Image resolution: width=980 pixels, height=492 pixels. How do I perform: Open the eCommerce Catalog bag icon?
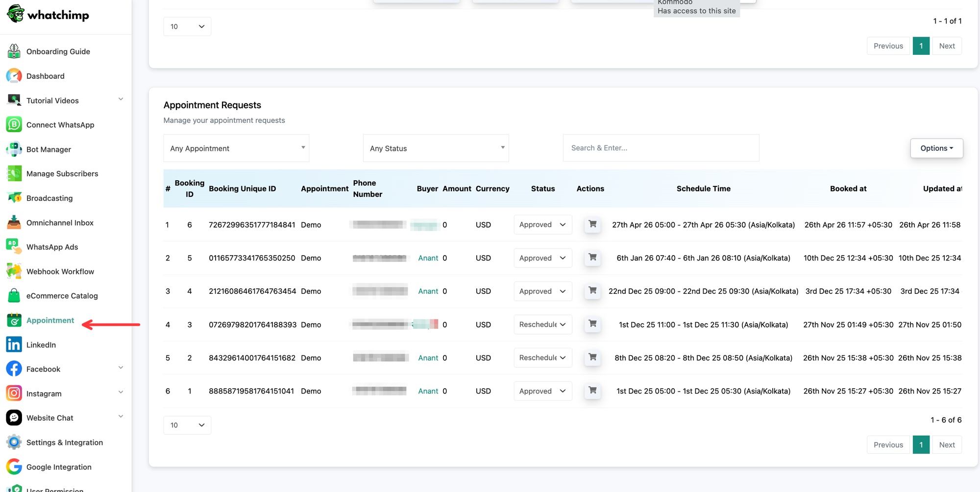14,296
